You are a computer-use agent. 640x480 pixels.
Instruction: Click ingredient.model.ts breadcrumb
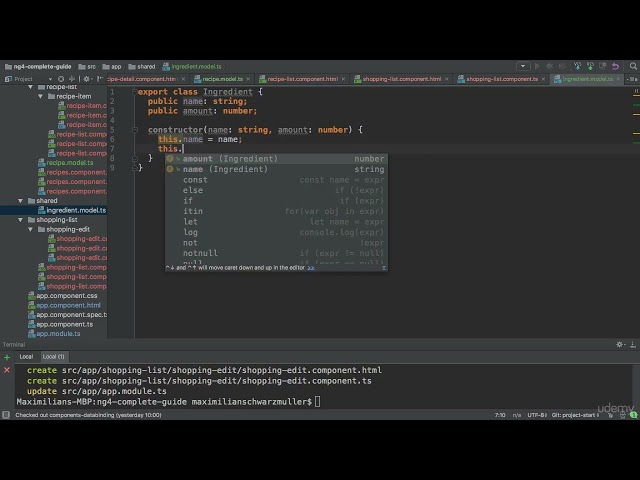coord(192,67)
